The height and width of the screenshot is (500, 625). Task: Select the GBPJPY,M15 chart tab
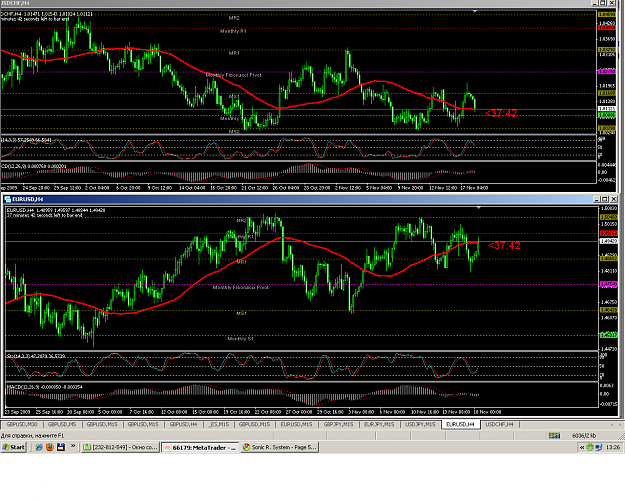coord(338,425)
